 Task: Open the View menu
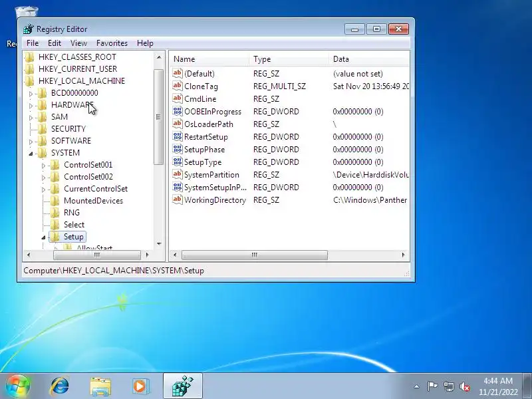coord(78,43)
